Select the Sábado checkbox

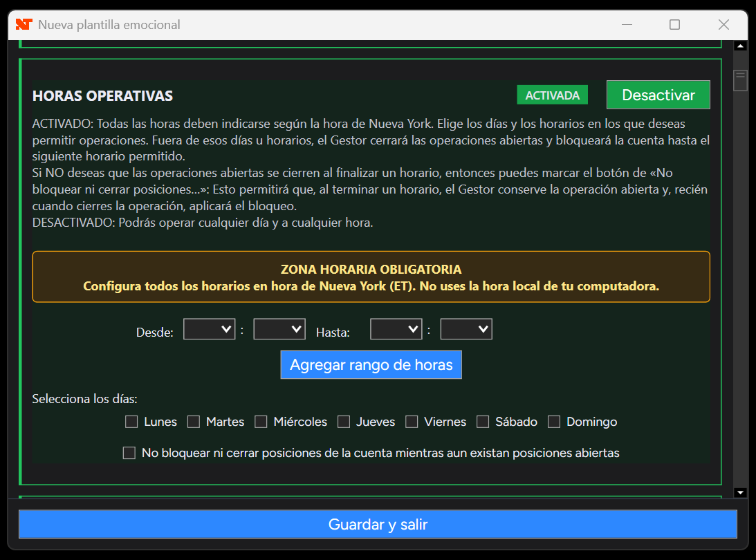[483, 422]
